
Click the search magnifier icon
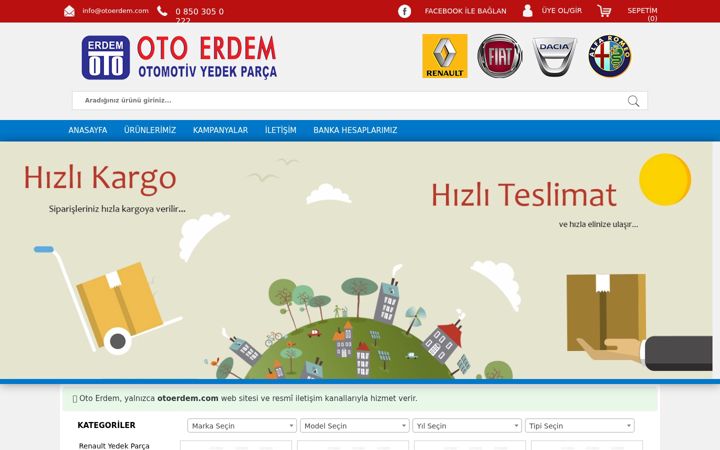[633, 101]
